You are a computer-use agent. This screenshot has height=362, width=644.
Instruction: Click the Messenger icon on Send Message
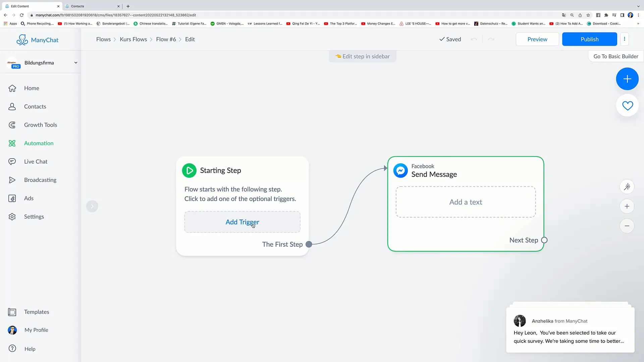(x=400, y=171)
